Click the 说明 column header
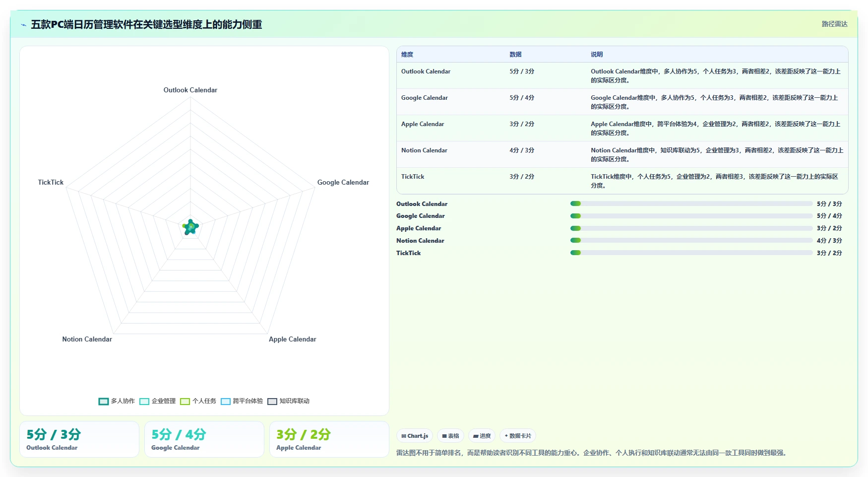The image size is (868, 477). 597,55
